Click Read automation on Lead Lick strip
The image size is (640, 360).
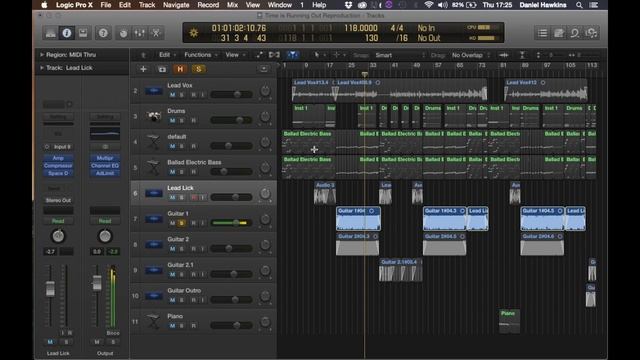point(58,221)
